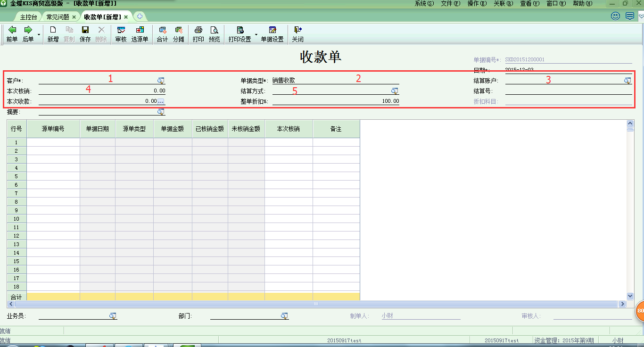
Task: Click the 关闭 (Close) toolbar icon
Action: click(297, 33)
